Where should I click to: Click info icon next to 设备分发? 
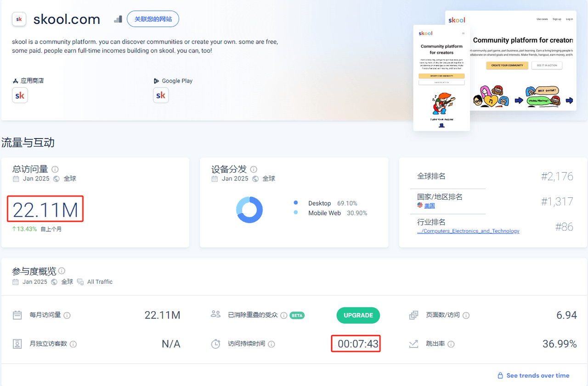tap(254, 169)
